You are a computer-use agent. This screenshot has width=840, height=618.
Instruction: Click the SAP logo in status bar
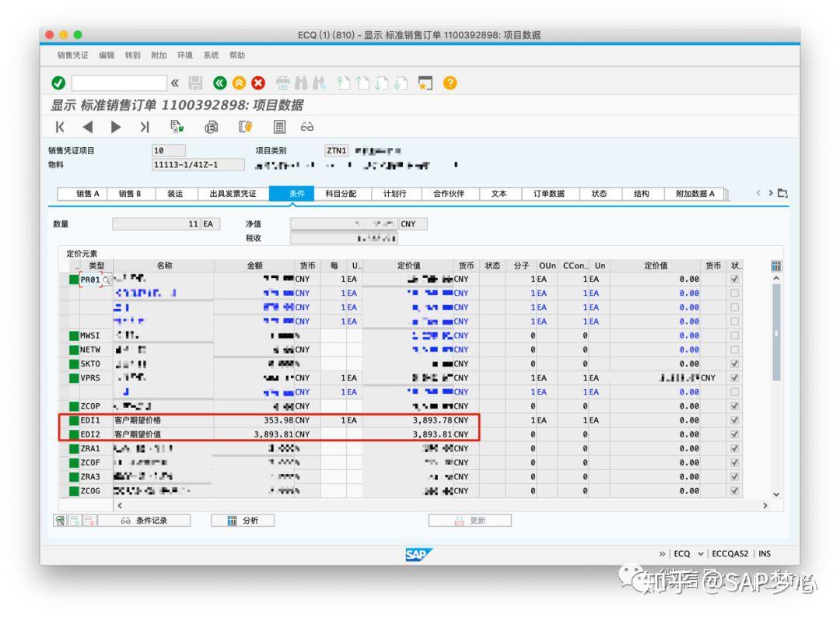(x=419, y=554)
